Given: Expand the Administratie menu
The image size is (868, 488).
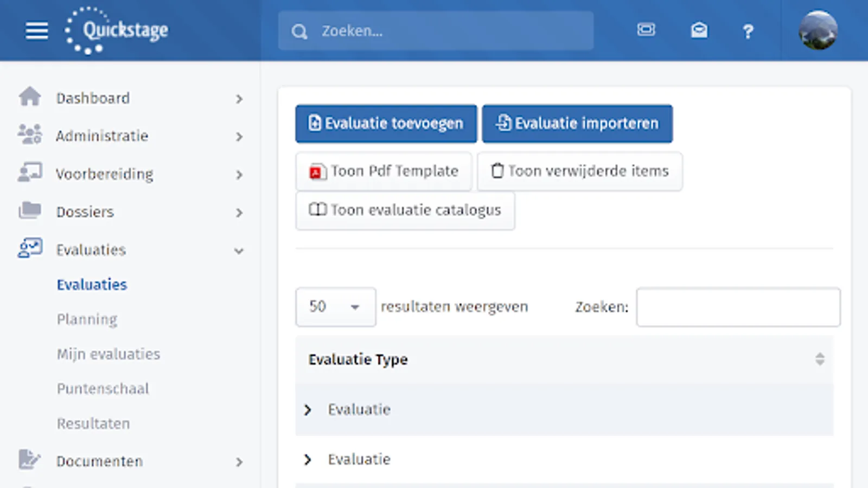Looking at the screenshot, I should pos(239,137).
